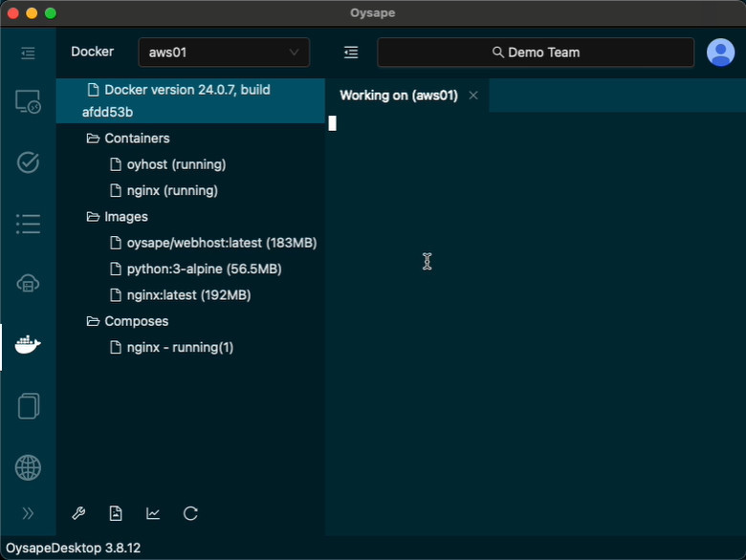Click the cloud pipeline sidebar icon
The image size is (746, 560).
(x=28, y=284)
